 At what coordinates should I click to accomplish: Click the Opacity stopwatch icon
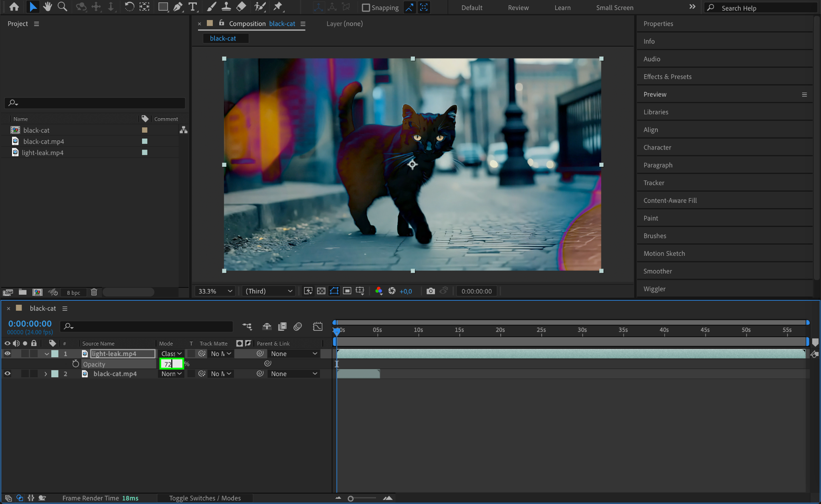75,364
